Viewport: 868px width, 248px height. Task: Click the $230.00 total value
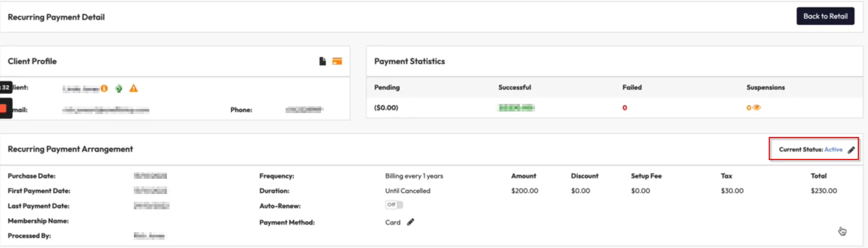click(x=824, y=190)
